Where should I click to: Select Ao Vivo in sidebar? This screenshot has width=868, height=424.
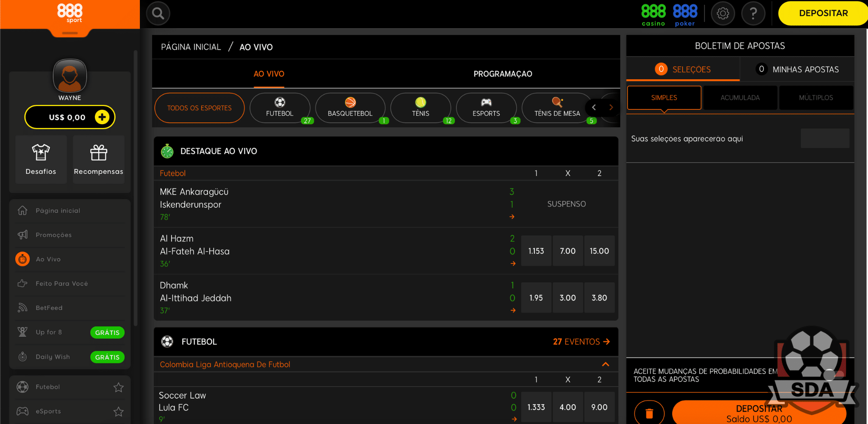pos(70,259)
